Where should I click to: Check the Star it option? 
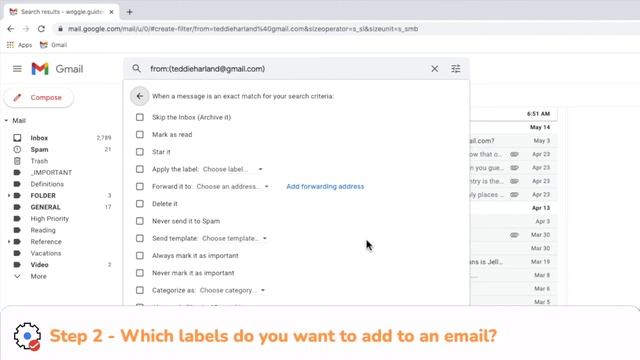tap(140, 152)
